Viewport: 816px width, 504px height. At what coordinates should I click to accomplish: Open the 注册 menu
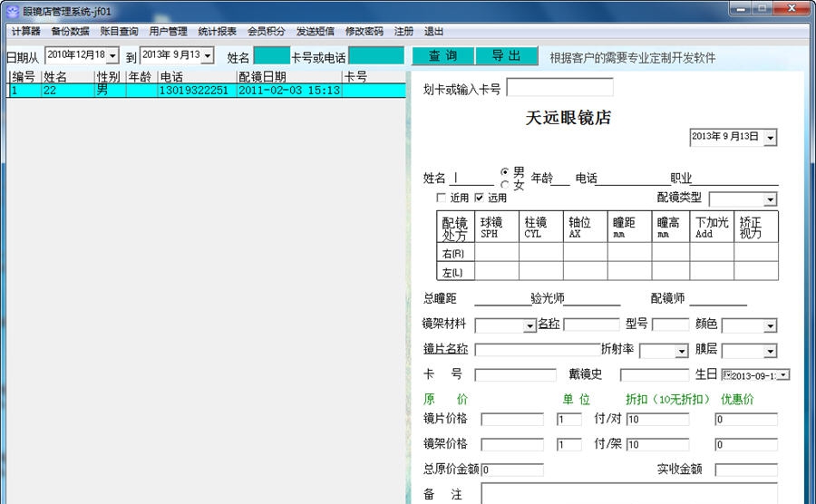point(403,31)
